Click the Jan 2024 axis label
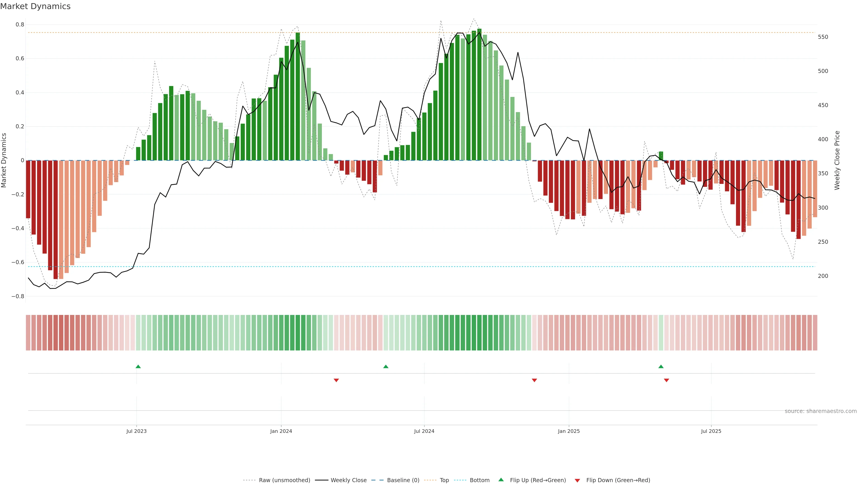This screenshot has height=488, width=868. pyautogui.click(x=281, y=431)
